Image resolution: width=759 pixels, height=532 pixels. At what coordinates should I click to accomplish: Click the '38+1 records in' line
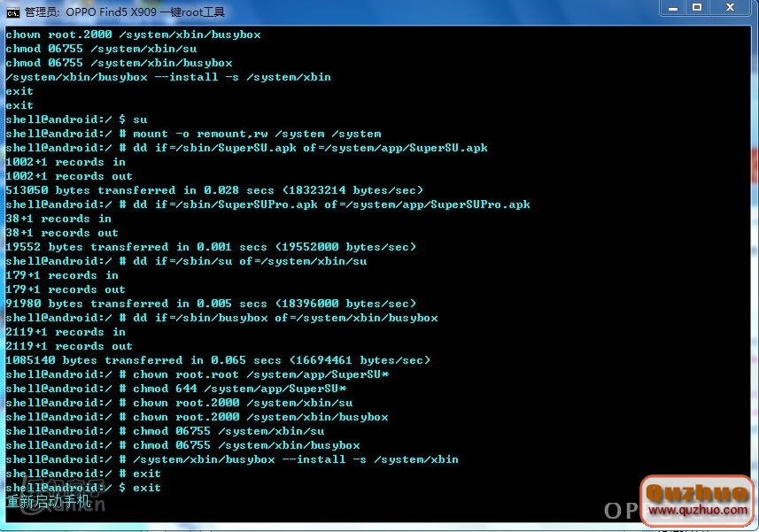pyautogui.click(x=58, y=219)
